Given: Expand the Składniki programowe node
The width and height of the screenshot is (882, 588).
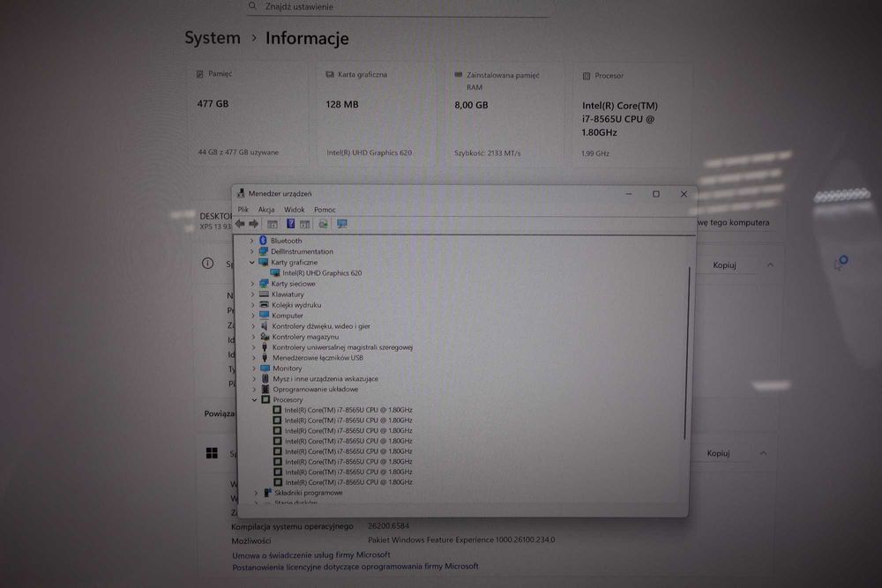Looking at the screenshot, I should 256,493.
